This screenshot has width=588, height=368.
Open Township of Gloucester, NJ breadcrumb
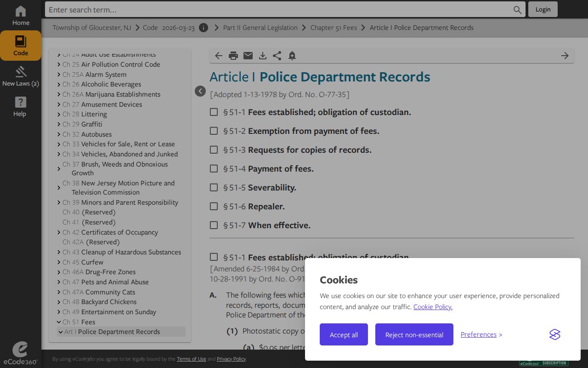click(92, 28)
